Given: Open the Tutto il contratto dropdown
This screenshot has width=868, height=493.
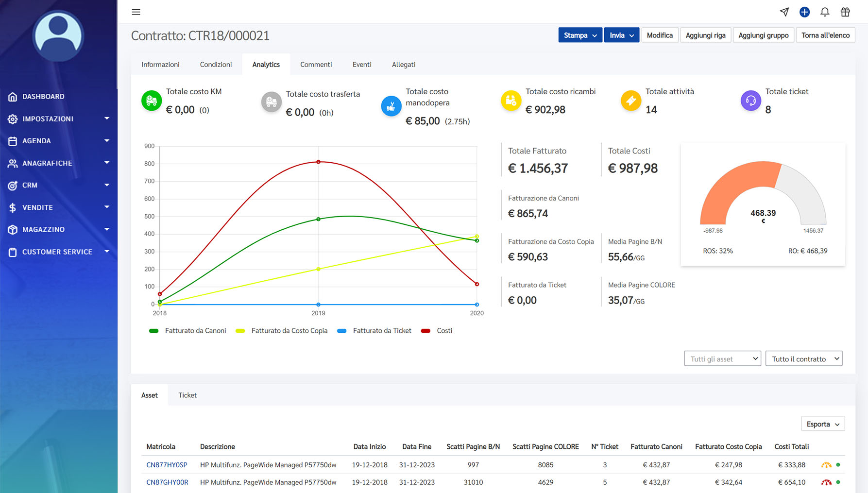Looking at the screenshot, I should [803, 358].
